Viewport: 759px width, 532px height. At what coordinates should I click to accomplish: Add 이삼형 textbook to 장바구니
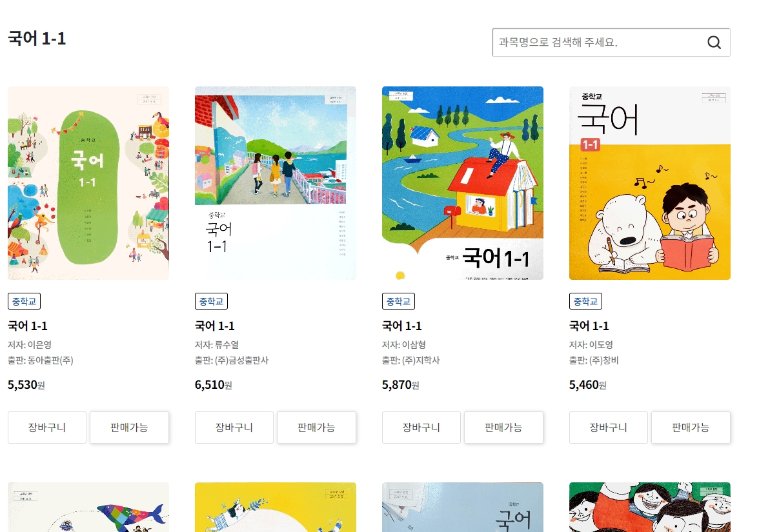(421, 428)
